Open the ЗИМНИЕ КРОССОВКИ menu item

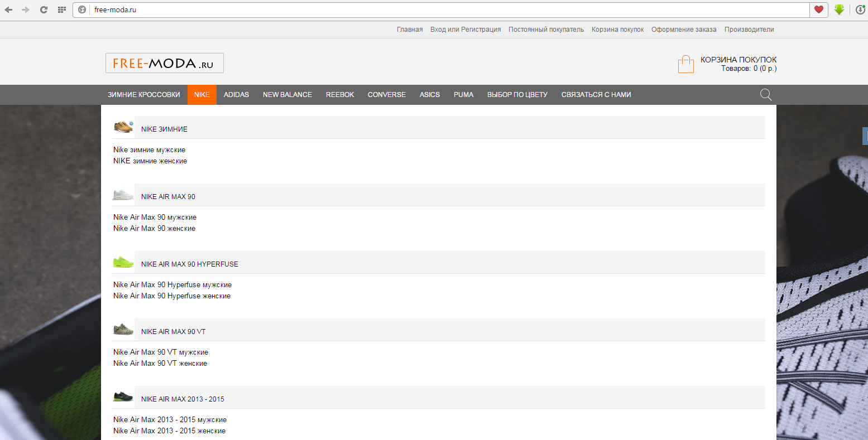[144, 95]
